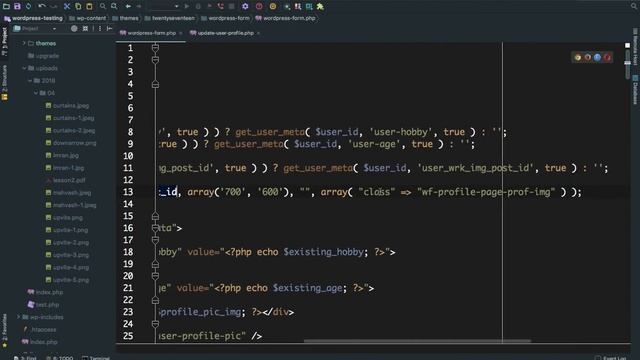The image size is (640, 360).
Task: Click the purple Settings gear icon
Action: (x=245, y=6)
